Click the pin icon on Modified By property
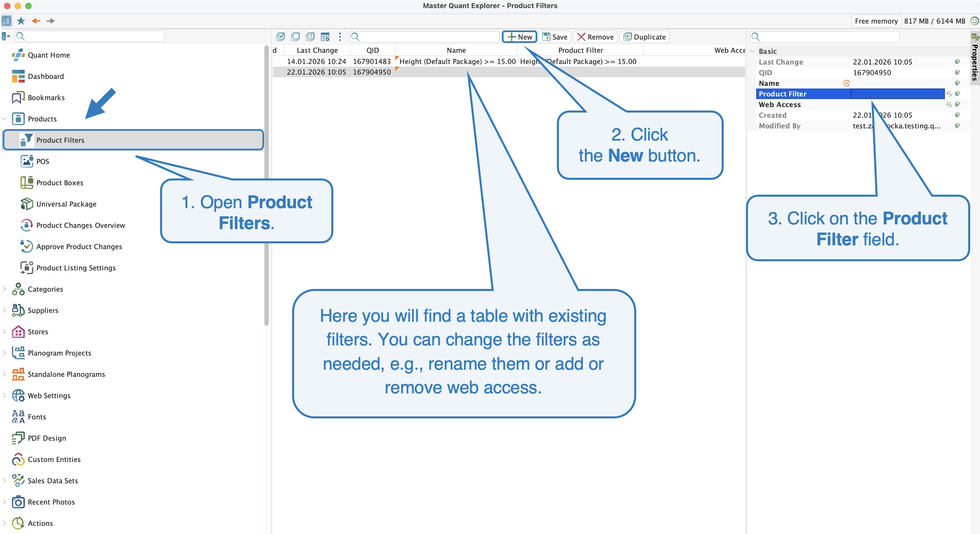This screenshot has height=534, width=980. click(958, 126)
